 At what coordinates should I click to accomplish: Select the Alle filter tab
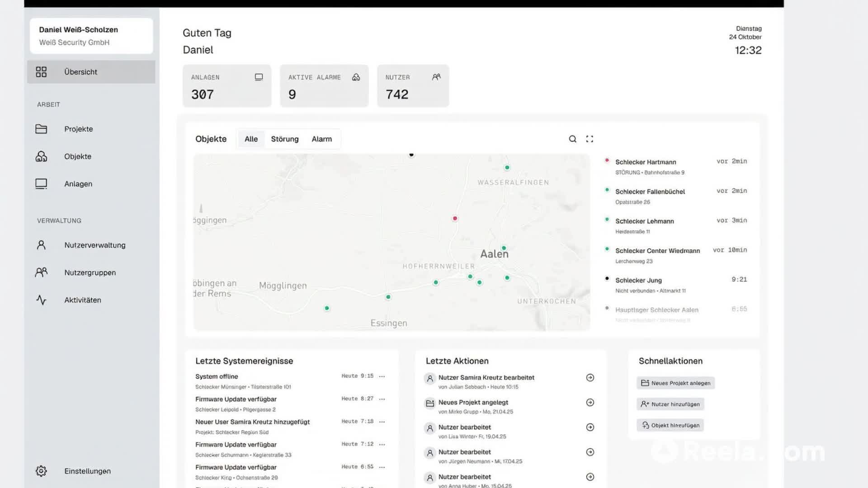251,139
